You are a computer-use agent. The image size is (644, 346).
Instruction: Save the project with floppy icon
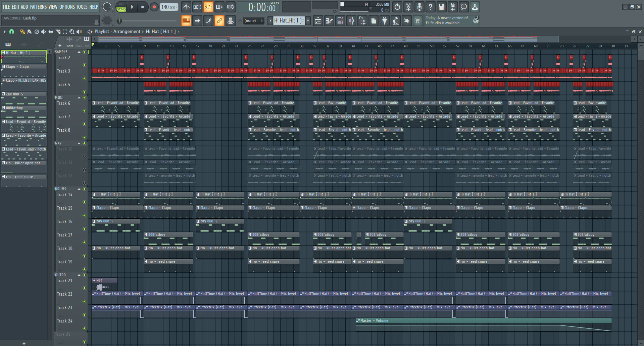tap(442, 7)
